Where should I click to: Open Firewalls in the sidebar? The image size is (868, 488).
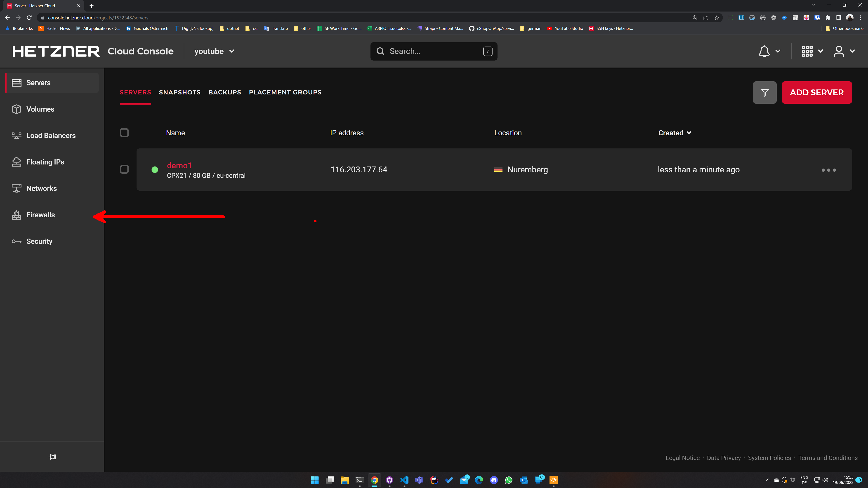point(40,215)
